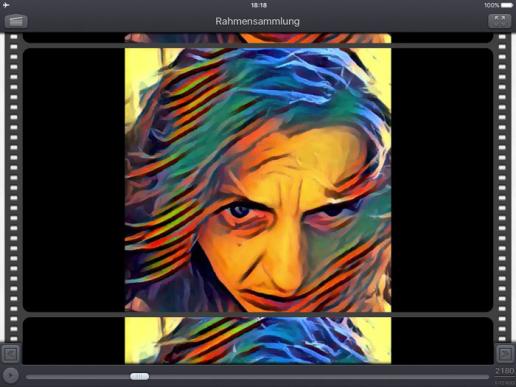Click the 18:18 clock in the status bar

[258, 5]
